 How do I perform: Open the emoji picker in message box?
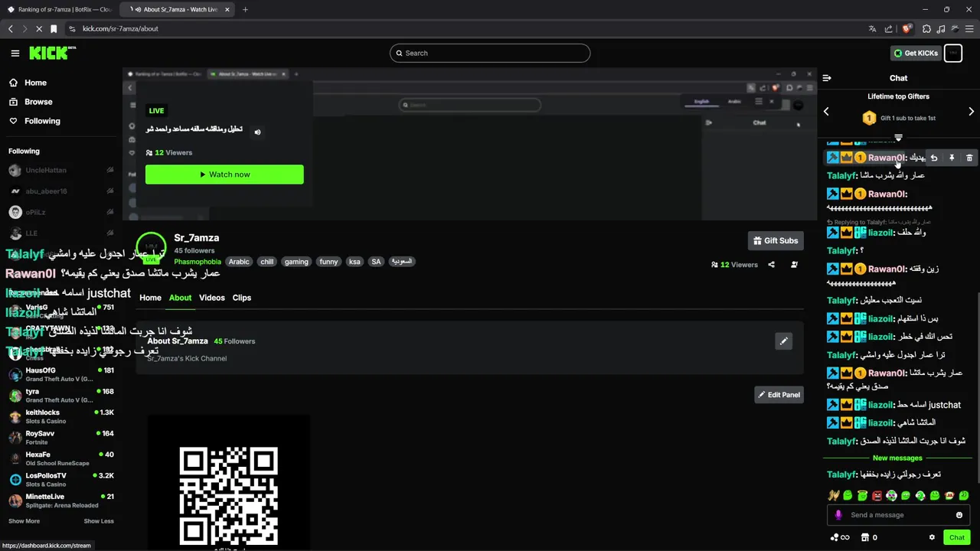[959, 515]
